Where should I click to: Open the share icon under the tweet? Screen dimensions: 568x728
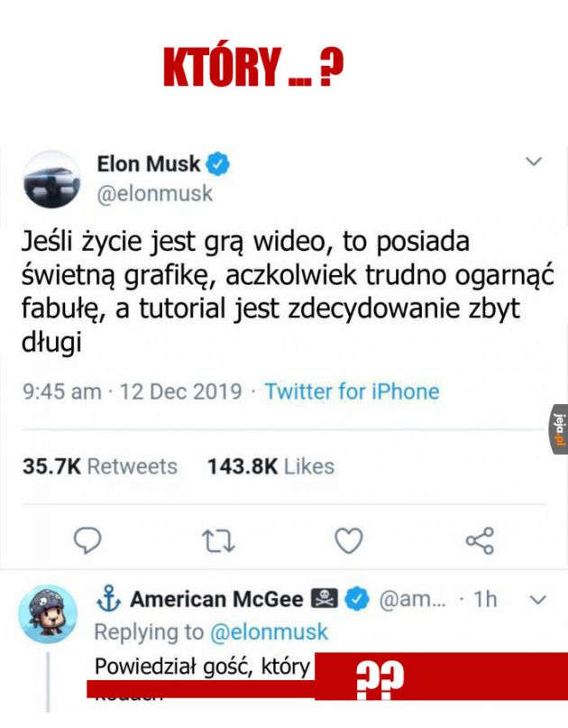tap(479, 540)
